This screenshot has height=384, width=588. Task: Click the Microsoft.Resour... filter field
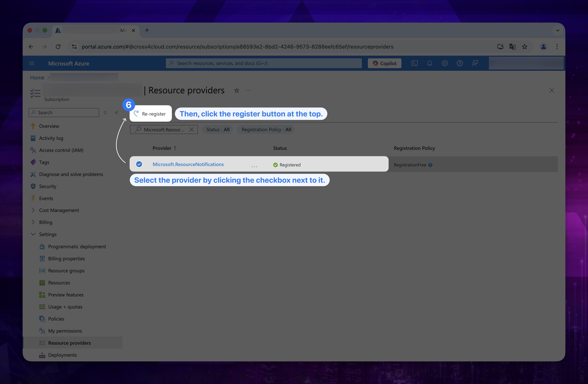164,130
